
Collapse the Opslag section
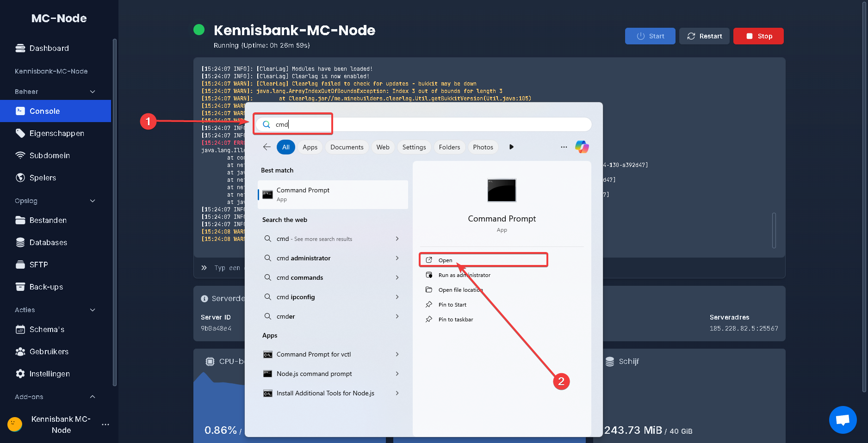click(x=93, y=201)
